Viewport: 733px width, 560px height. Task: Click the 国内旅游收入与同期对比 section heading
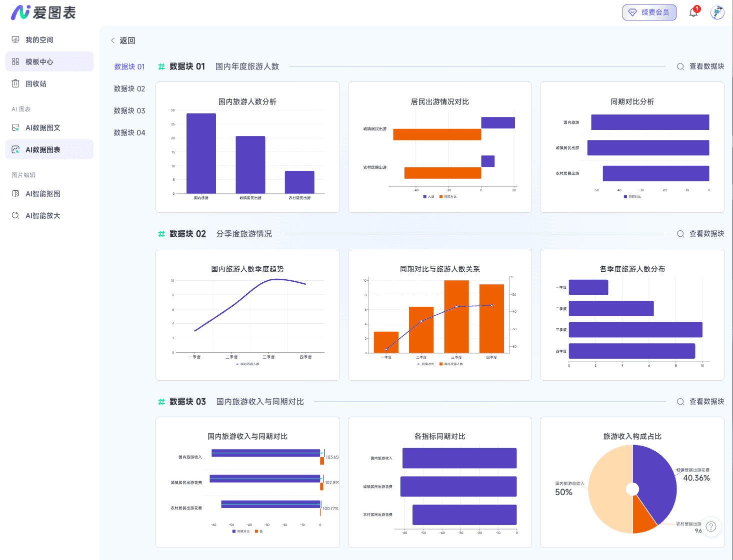[x=260, y=402]
